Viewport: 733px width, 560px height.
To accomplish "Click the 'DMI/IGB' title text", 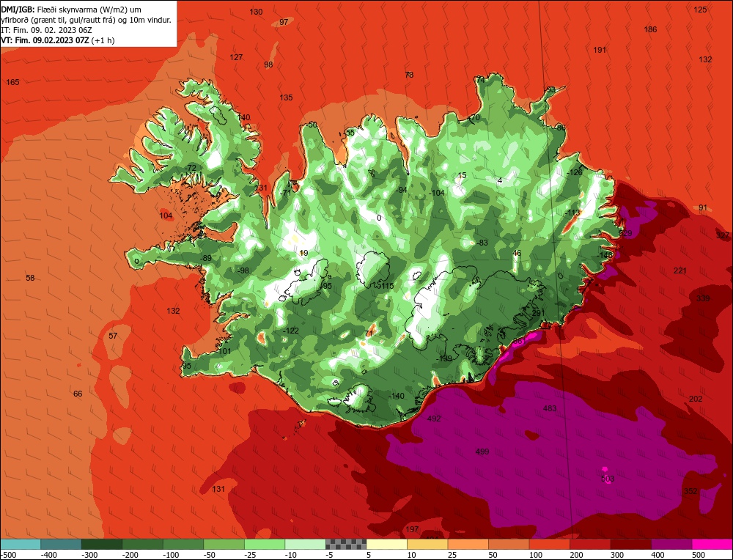I will click(18, 10).
